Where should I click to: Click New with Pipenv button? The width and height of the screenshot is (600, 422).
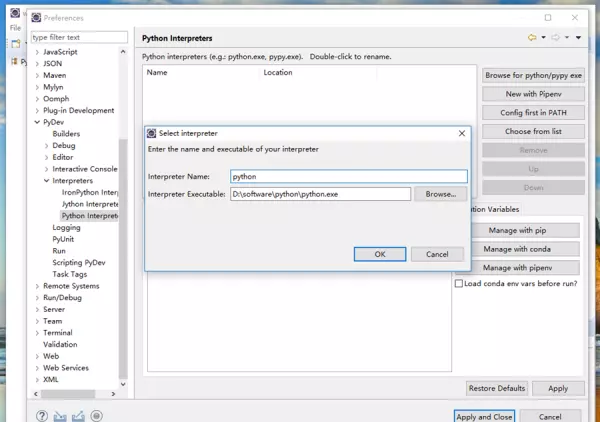533,94
